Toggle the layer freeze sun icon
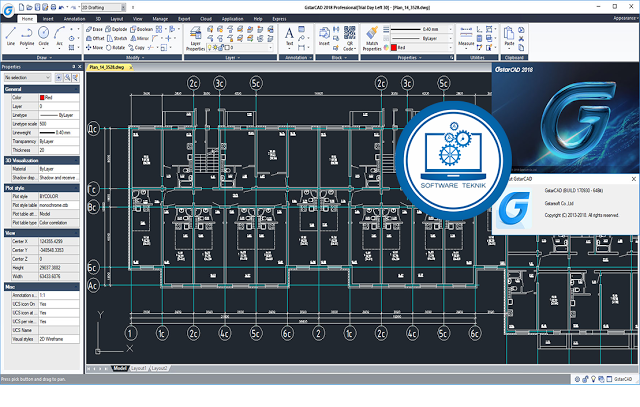Viewport: 640px width, 407px height. (x=215, y=48)
